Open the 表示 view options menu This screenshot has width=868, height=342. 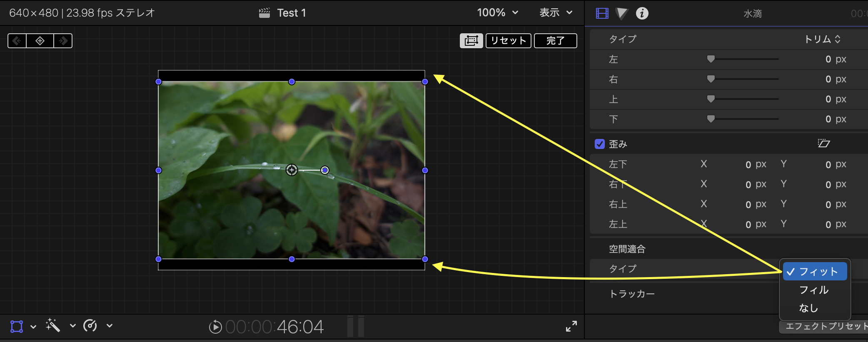pyautogui.click(x=556, y=13)
